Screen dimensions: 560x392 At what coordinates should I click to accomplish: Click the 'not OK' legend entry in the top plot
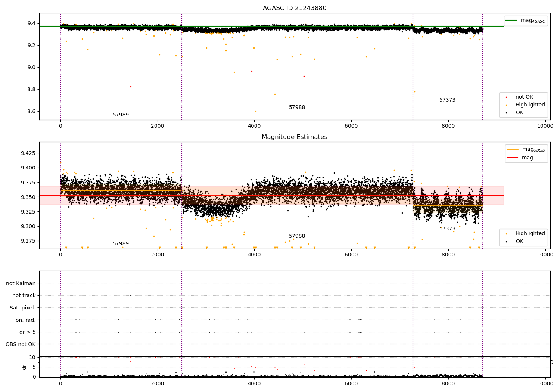[x=524, y=97]
